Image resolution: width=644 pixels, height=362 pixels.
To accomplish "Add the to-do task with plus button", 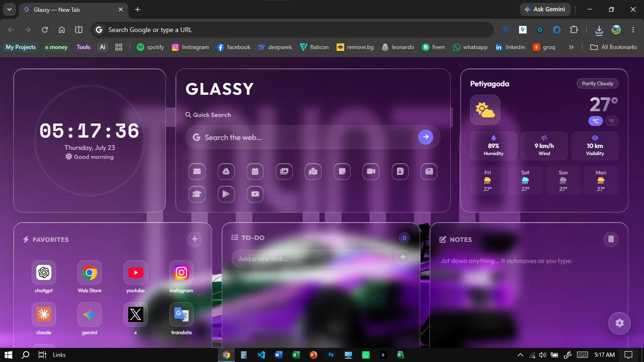I will [403, 257].
